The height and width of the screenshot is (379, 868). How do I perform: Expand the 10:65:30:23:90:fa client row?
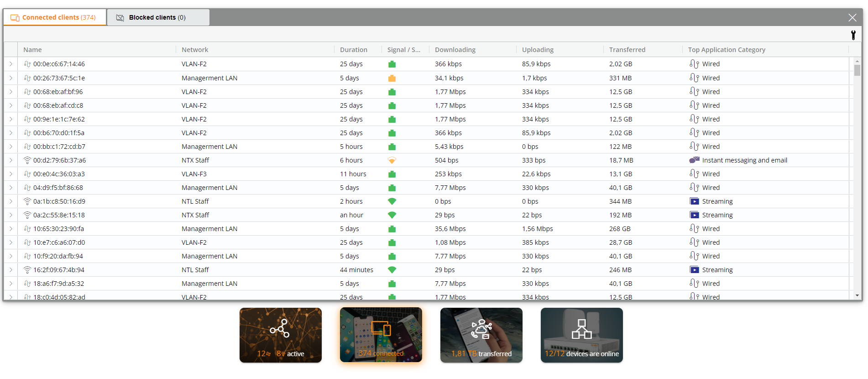(x=11, y=229)
